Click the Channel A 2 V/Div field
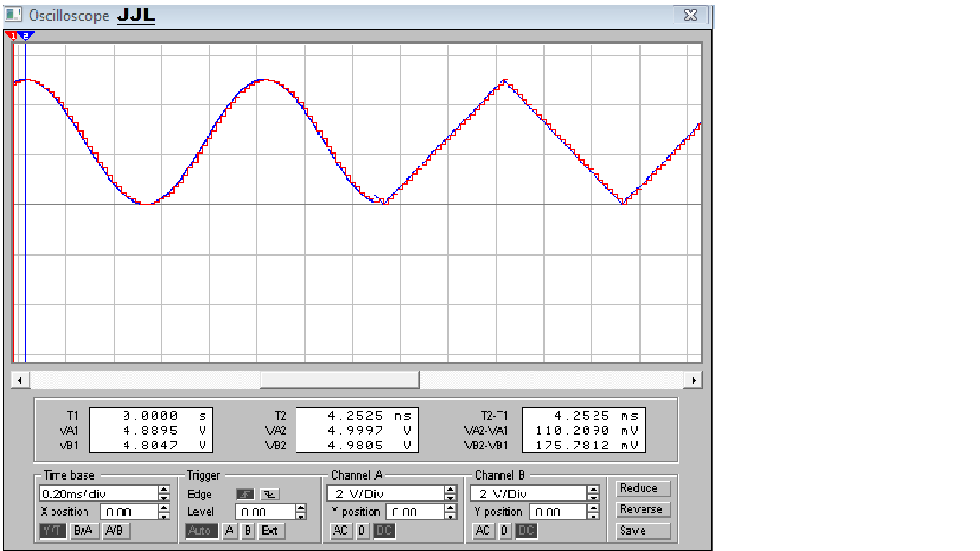This screenshot has height=551, width=980. 386,493
